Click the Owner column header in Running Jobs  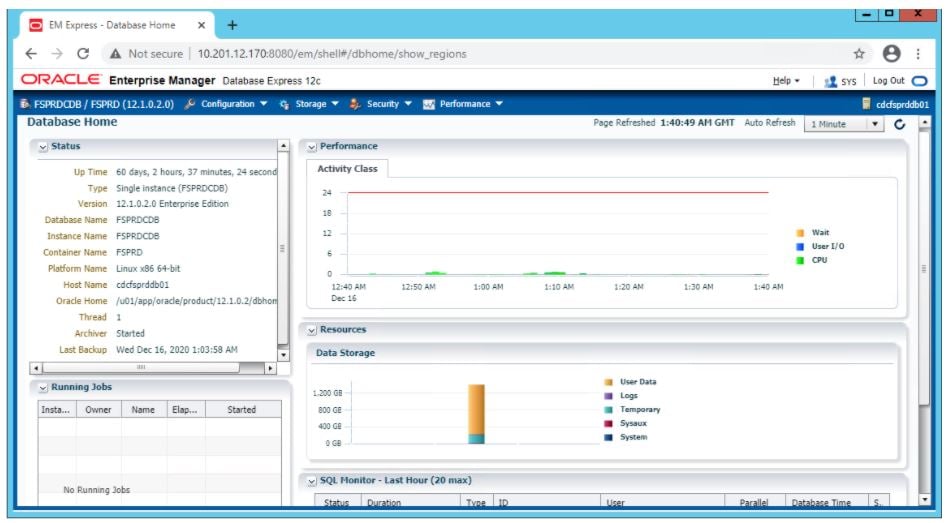pos(99,410)
